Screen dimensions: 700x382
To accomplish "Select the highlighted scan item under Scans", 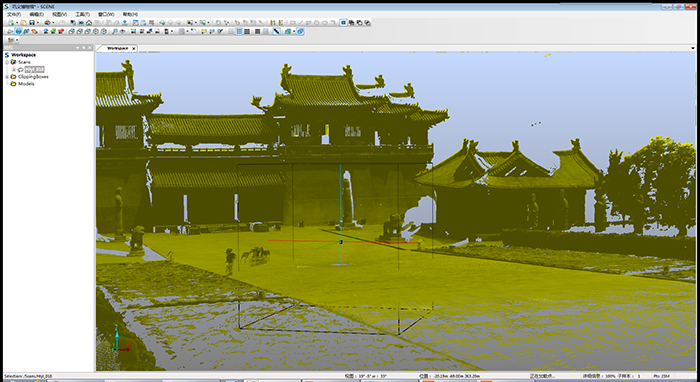I will (34, 70).
